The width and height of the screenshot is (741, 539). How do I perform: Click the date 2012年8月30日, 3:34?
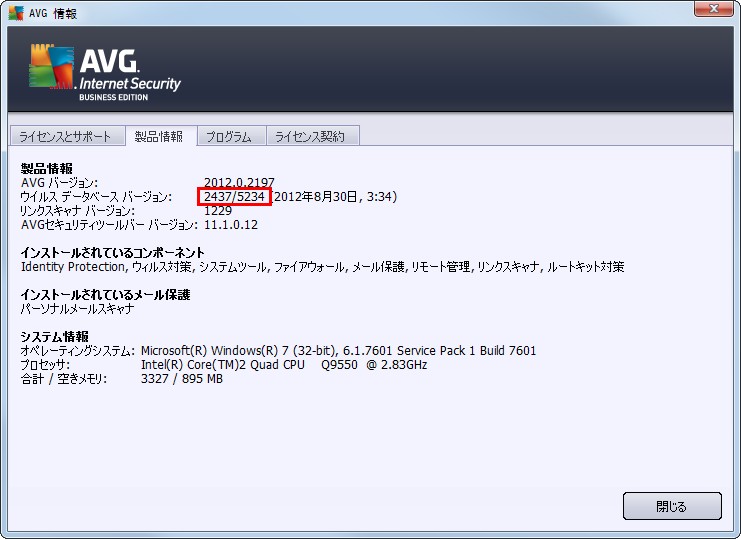coord(335,197)
